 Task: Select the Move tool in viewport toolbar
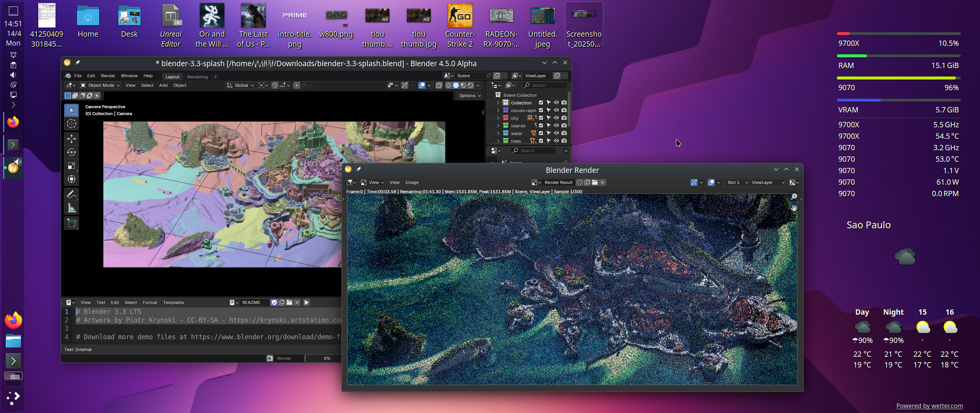(72, 138)
